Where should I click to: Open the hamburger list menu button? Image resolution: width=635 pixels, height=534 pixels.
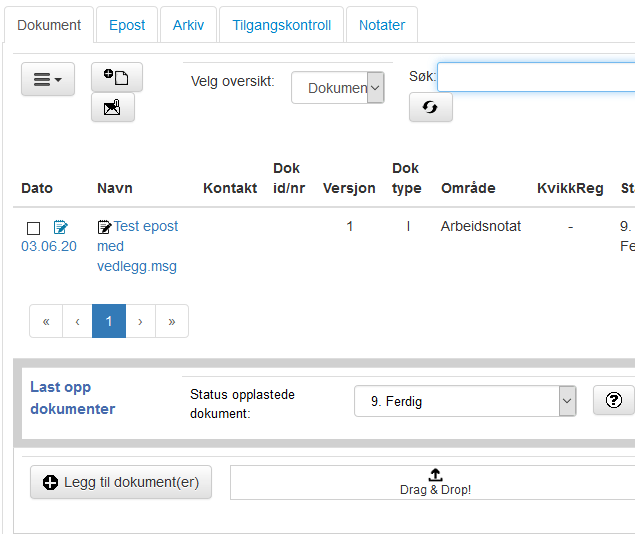(x=48, y=79)
